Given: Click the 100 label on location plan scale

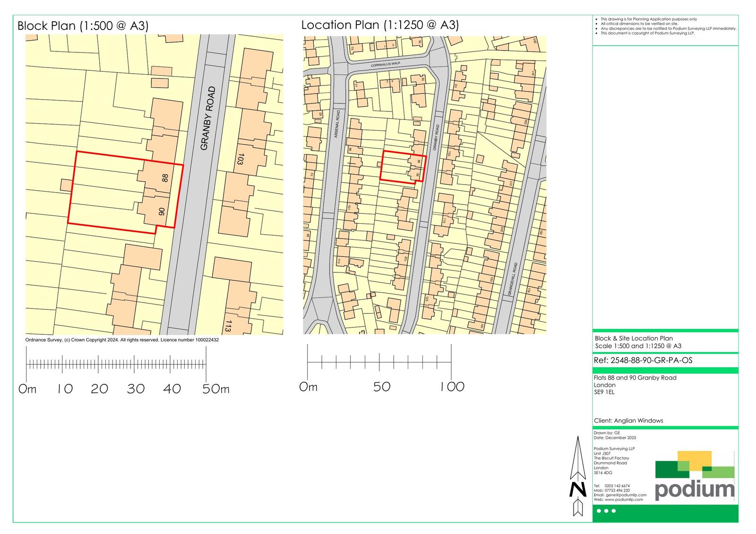Looking at the screenshot, I should (452, 387).
